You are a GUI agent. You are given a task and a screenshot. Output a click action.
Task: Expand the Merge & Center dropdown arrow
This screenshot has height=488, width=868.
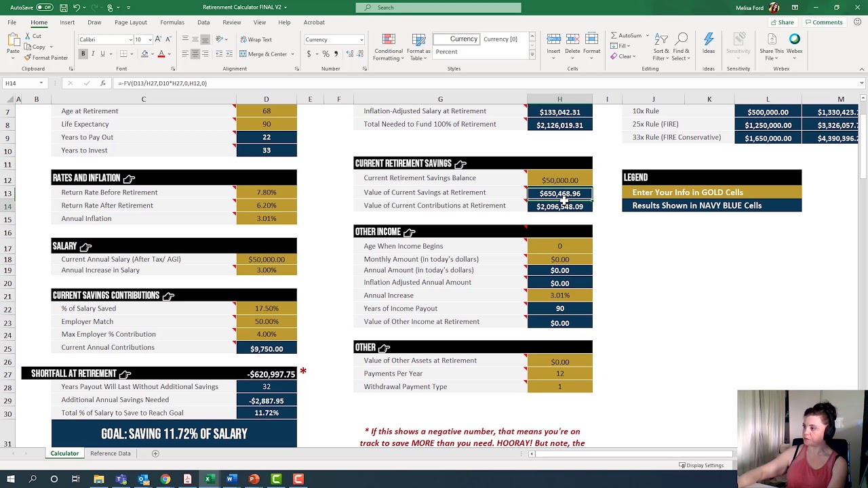[x=293, y=54]
